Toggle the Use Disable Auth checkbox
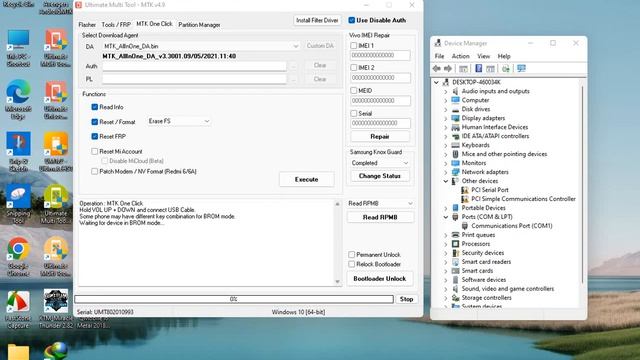 351,20
